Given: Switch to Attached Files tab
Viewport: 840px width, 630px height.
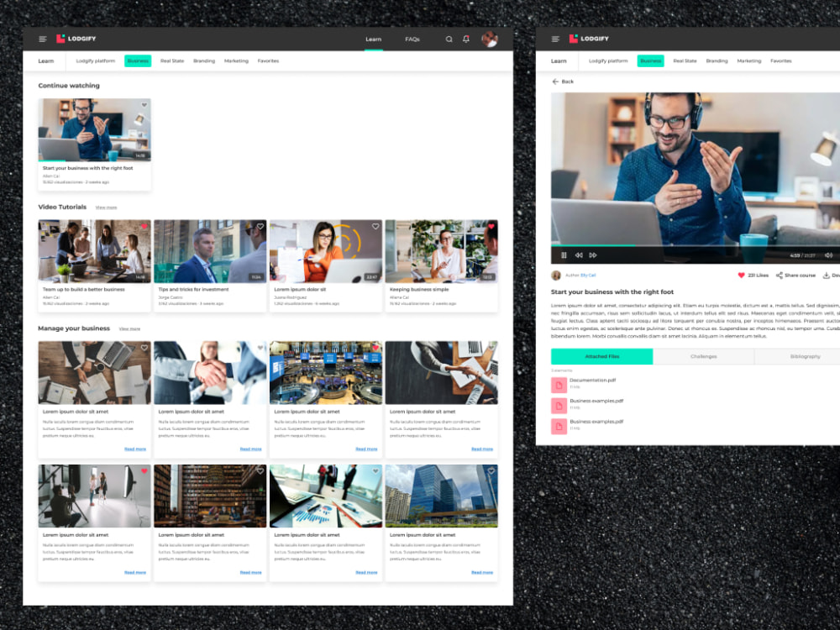Looking at the screenshot, I should click(x=602, y=356).
